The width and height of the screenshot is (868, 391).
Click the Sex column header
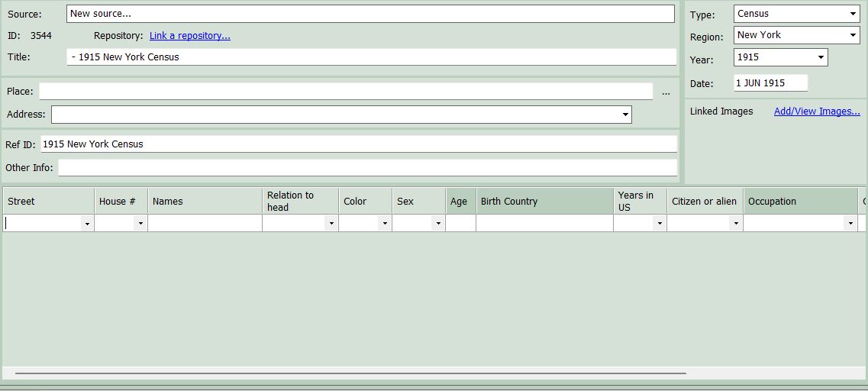pyautogui.click(x=419, y=201)
